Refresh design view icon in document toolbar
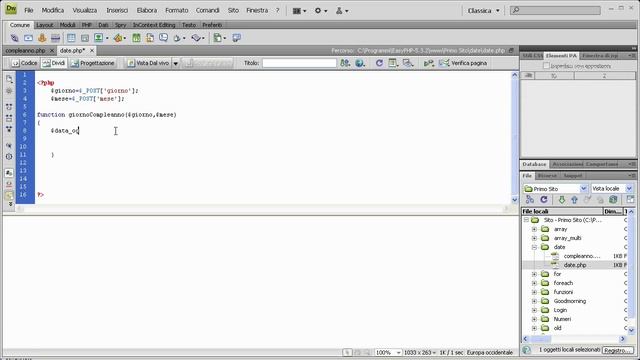 click(379, 63)
